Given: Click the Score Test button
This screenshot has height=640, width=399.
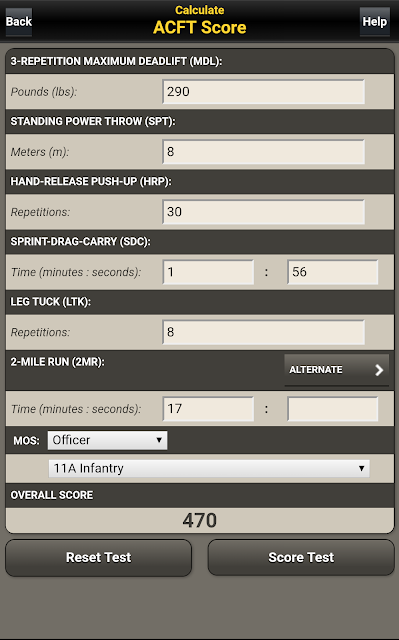Looking at the screenshot, I should (301, 558).
